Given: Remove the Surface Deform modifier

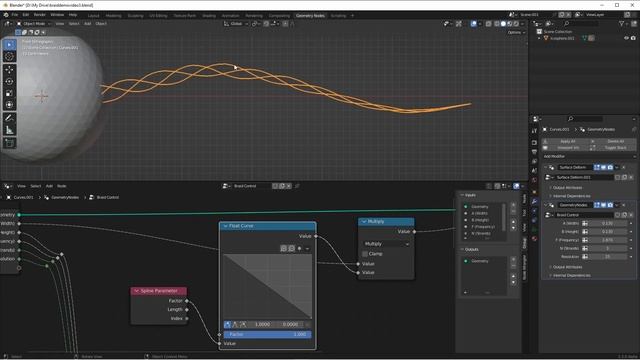Looking at the screenshot, I should 624,167.
